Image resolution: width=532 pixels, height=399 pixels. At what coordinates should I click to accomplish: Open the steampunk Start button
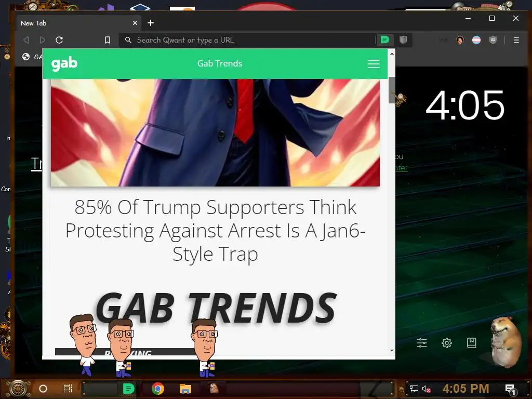(x=18, y=389)
